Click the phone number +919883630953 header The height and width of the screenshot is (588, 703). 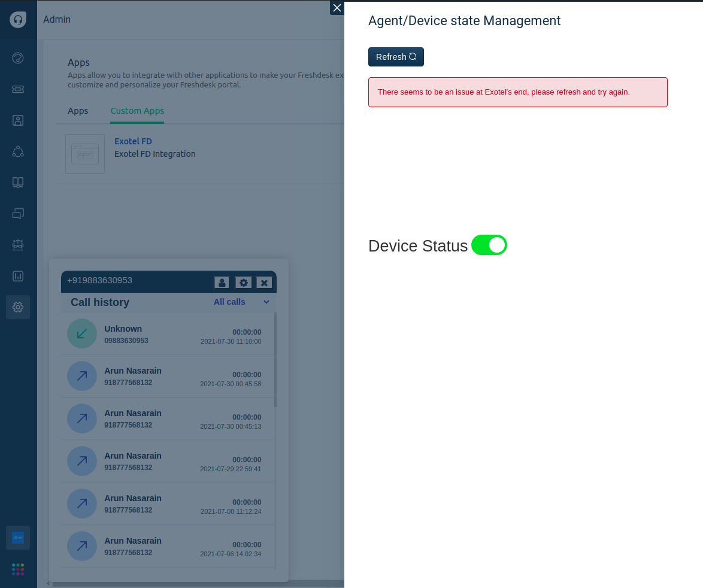pyautogui.click(x=99, y=280)
